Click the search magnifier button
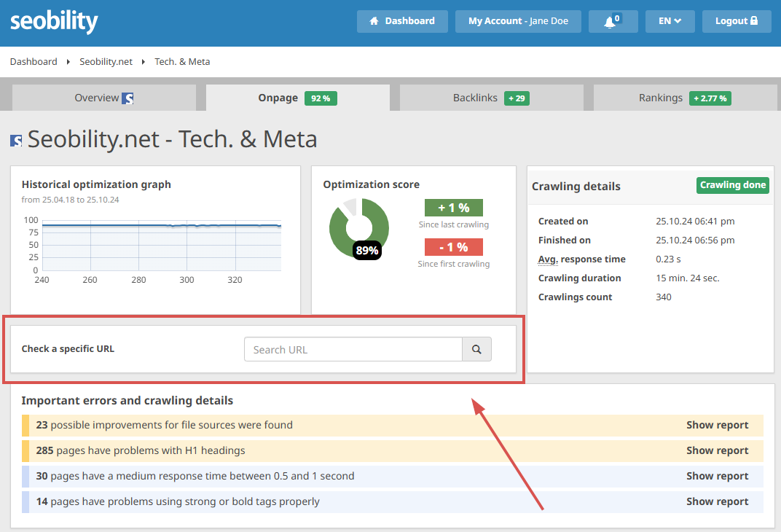 click(476, 349)
